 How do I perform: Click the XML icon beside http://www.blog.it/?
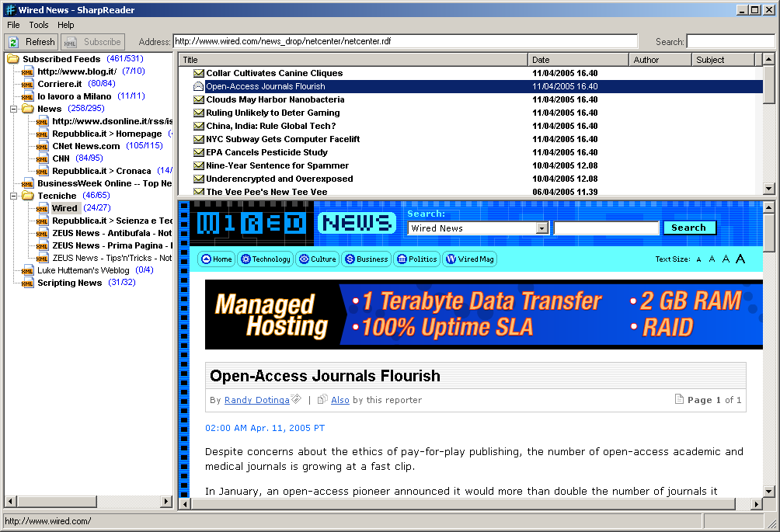(27, 71)
